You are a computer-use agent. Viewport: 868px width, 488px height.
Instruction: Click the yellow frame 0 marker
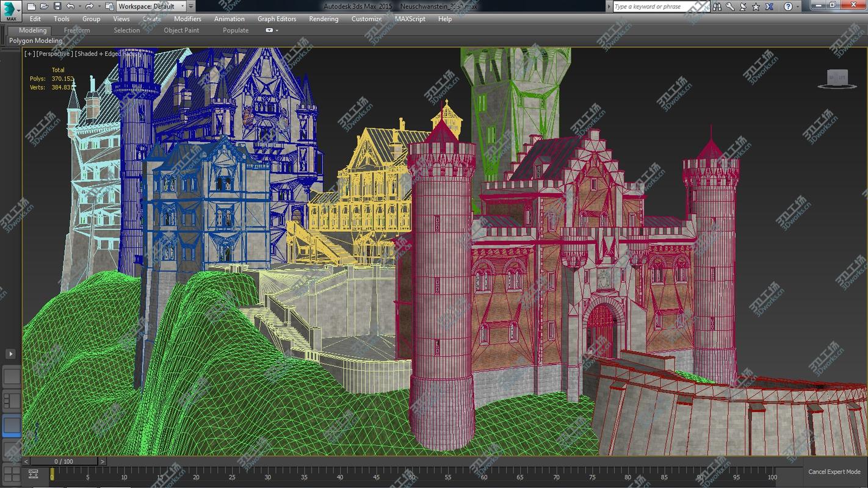(52, 474)
